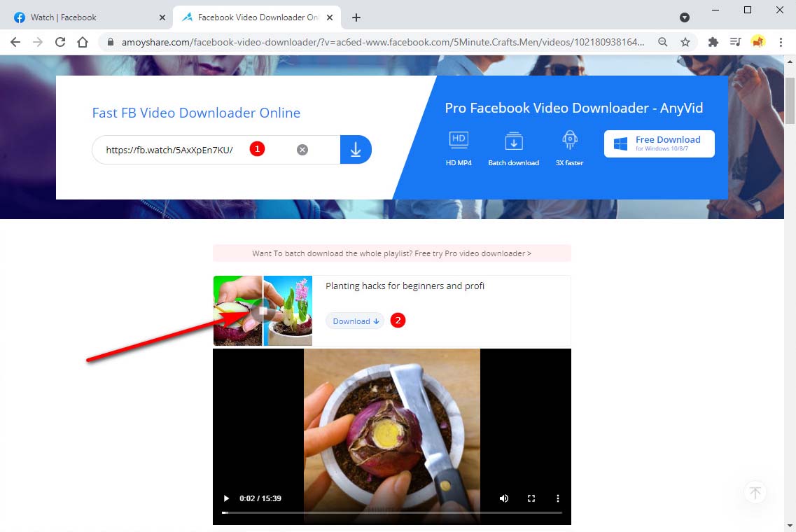Click the Batch download feature icon
This screenshot has width=796, height=532.
point(513,141)
